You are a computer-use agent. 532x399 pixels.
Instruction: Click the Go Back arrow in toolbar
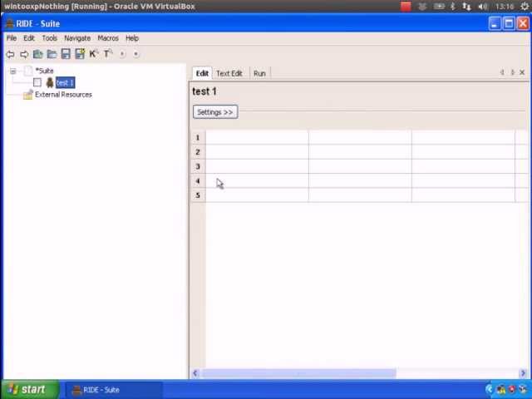(11, 54)
